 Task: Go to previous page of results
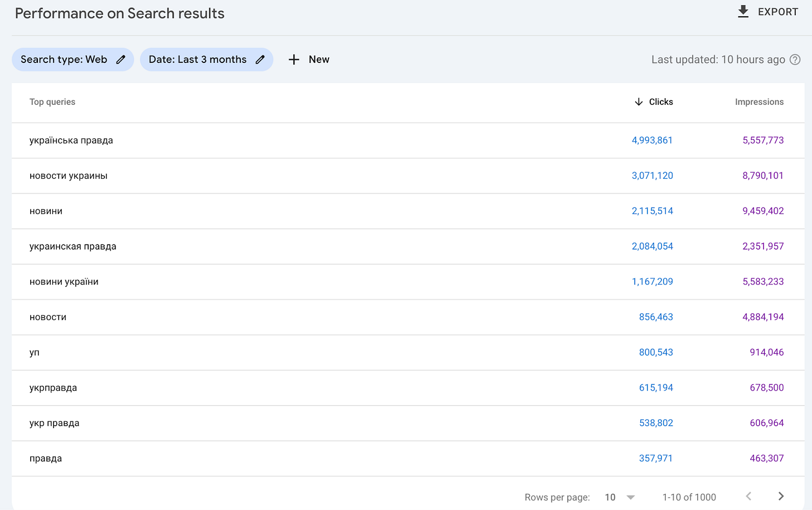pyautogui.click(x=748, y=496)
